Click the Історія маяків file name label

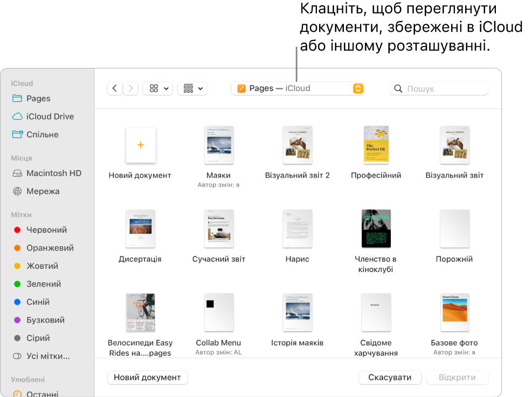(x=297, y=343)
